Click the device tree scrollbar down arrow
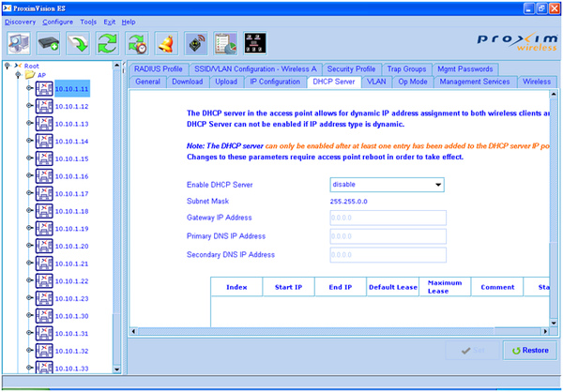The height and width of the screenshot is (392, 563). [x=116, y=369]
